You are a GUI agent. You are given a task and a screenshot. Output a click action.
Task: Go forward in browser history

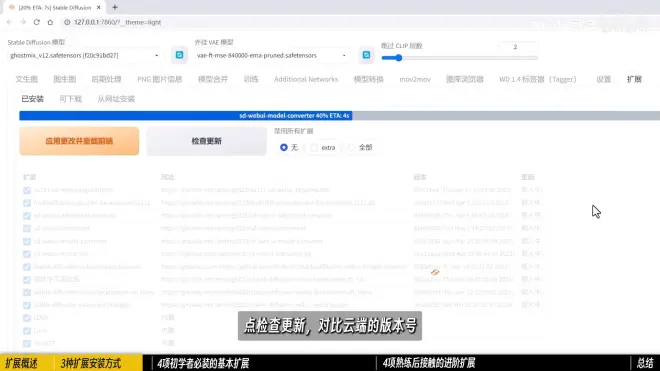pyautogui.click(x=23, y=22)
